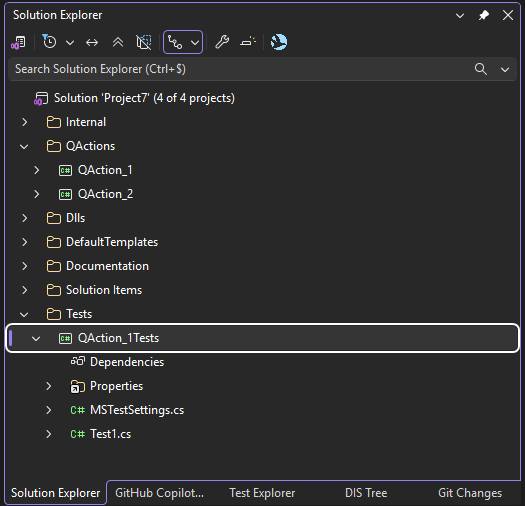Toggle the Git history view button
Screen dimensions: 525x506
175,42
